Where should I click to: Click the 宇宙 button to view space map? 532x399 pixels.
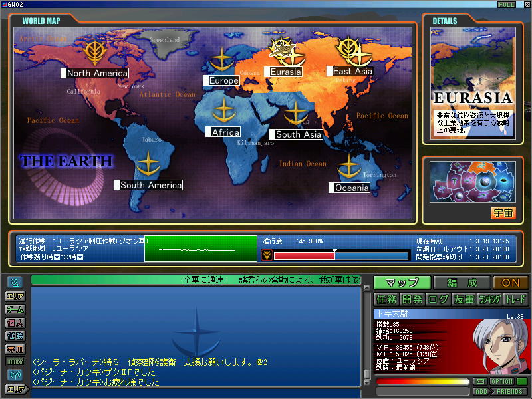pos(503,213)
